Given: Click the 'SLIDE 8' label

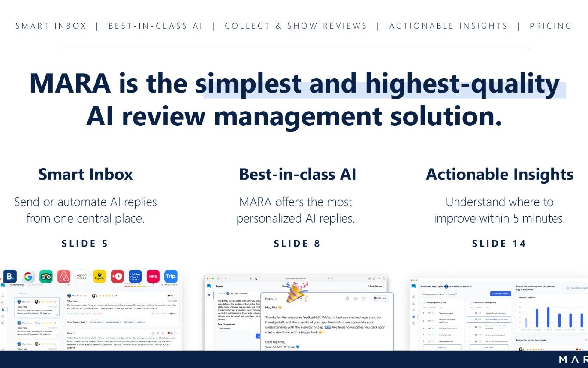Looking at the screenshot, I should 297,244.
